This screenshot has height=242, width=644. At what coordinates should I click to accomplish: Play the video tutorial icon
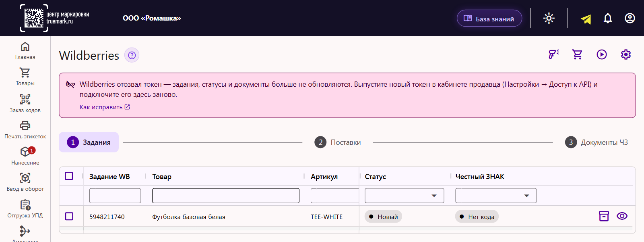[x=602, y=54]
